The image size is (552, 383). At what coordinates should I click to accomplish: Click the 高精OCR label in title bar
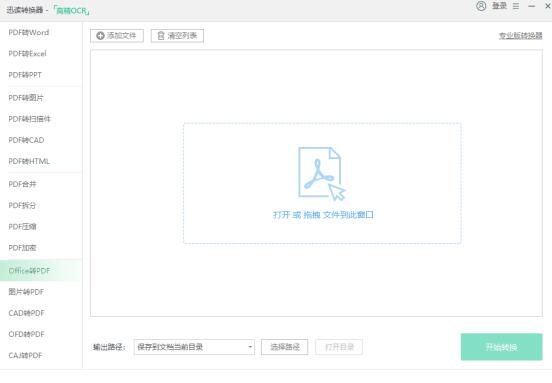coord(71,11)
